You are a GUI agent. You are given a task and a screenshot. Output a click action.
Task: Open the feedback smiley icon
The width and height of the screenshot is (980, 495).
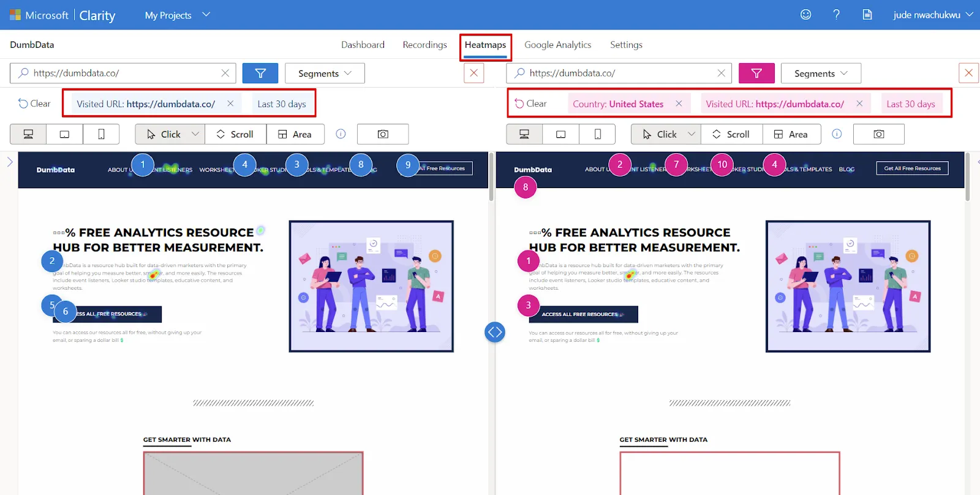806,15
